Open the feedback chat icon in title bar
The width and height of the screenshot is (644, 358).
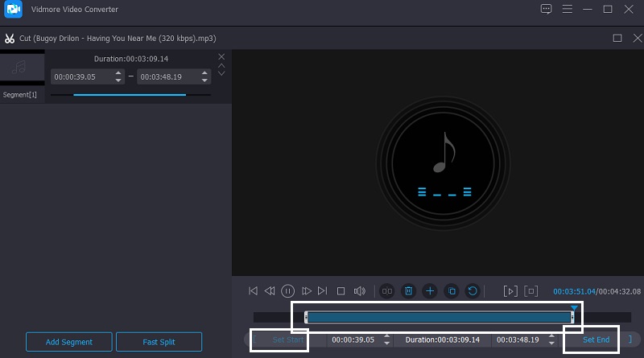(547, 10)
